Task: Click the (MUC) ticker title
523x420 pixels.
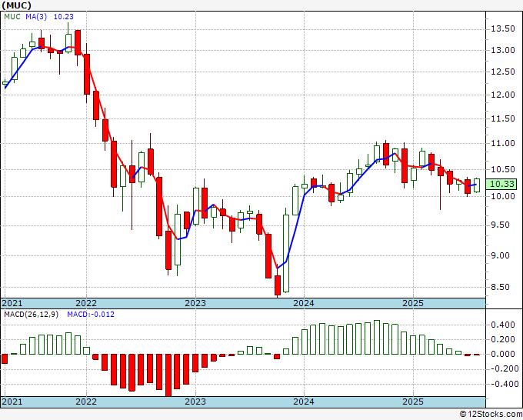Action: (x=17, y=5)
